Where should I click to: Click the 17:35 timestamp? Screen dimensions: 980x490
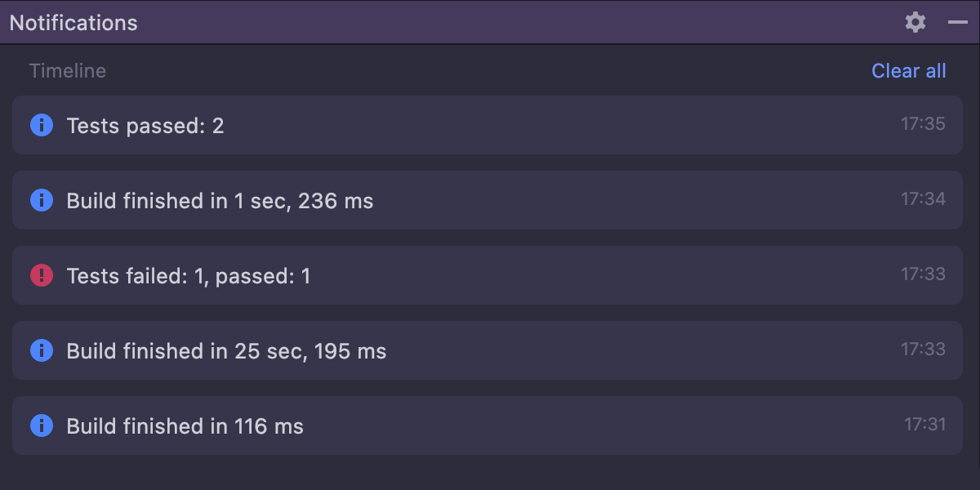tap(923, 124)
